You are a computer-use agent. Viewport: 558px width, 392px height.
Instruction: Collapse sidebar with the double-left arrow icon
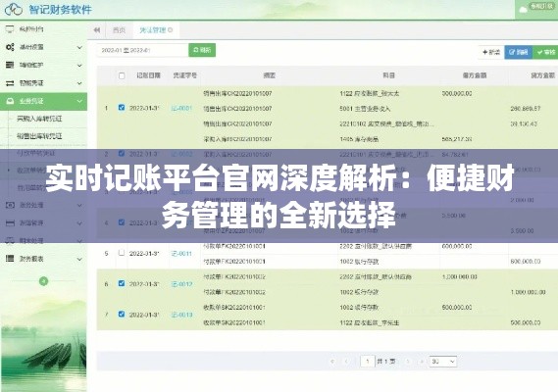coord(97,30)
